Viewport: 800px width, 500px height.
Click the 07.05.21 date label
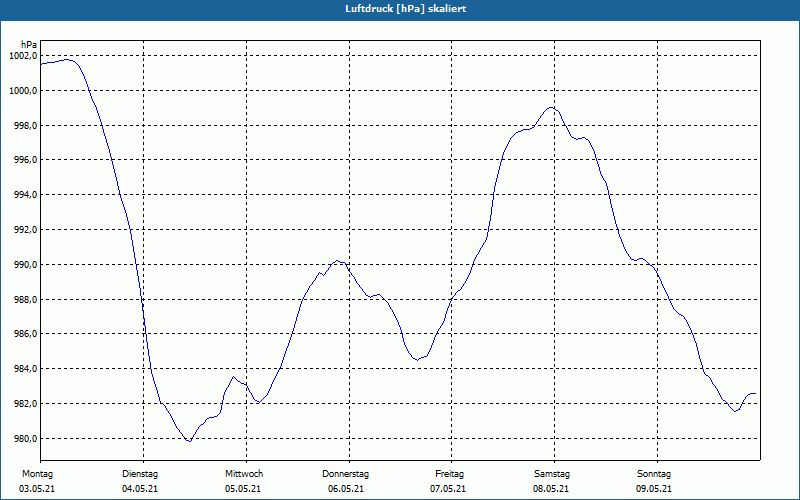point(448,489)
